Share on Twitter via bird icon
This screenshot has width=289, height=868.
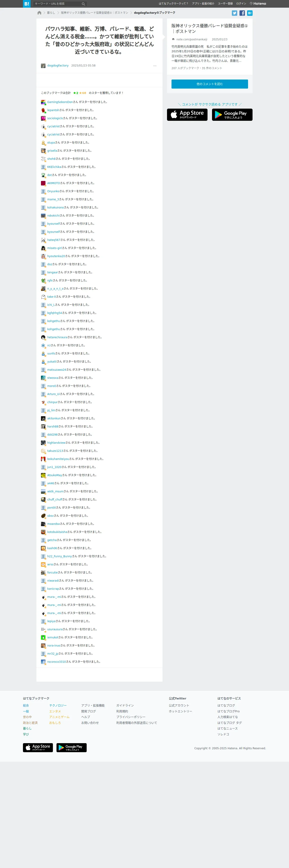click(x=235, y=13)
